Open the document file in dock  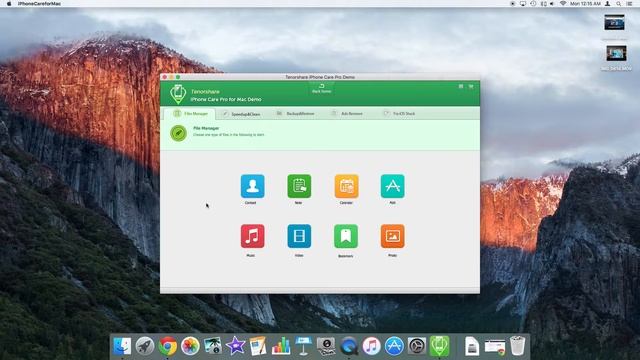coord(472,346)
